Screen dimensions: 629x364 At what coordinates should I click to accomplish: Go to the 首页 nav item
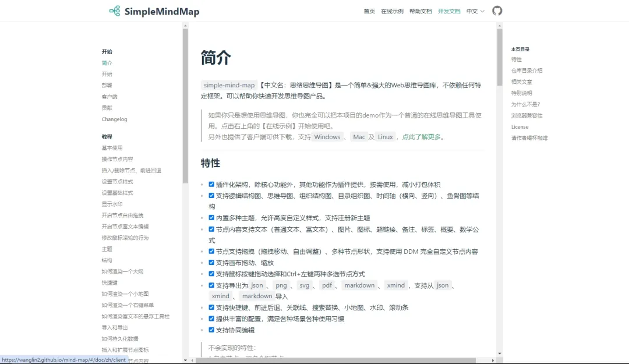369,11
